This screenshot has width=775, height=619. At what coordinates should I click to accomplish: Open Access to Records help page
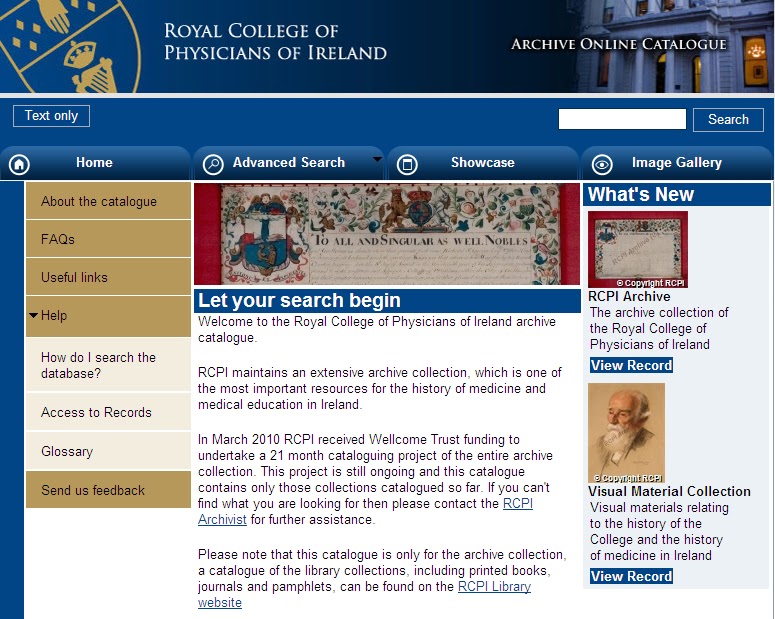pos(108,412)
